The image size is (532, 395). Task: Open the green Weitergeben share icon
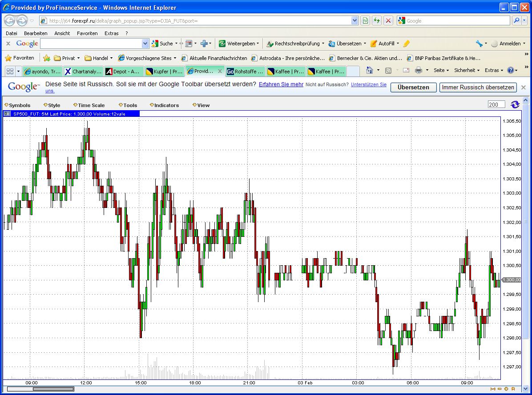(221, 43)
